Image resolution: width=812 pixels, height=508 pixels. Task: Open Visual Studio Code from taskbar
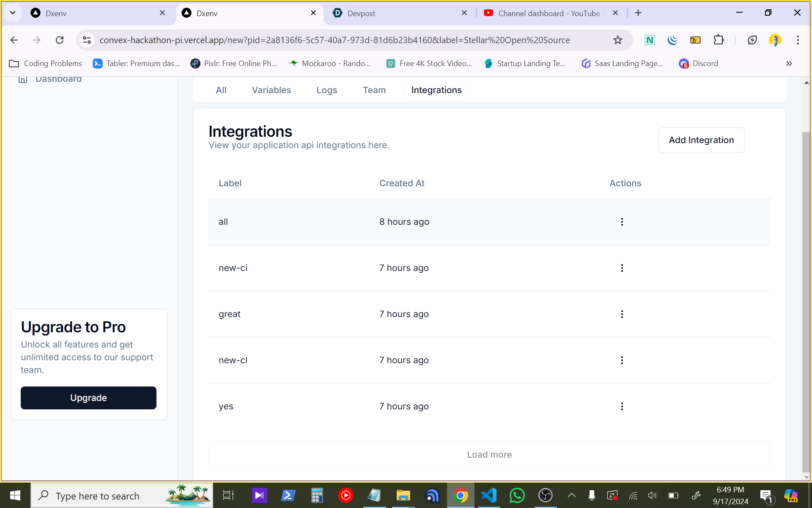[489, 495]
